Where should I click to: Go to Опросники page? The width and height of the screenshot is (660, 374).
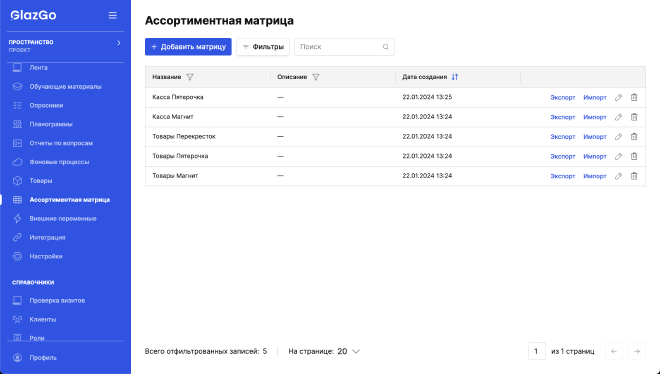point(46,106)
